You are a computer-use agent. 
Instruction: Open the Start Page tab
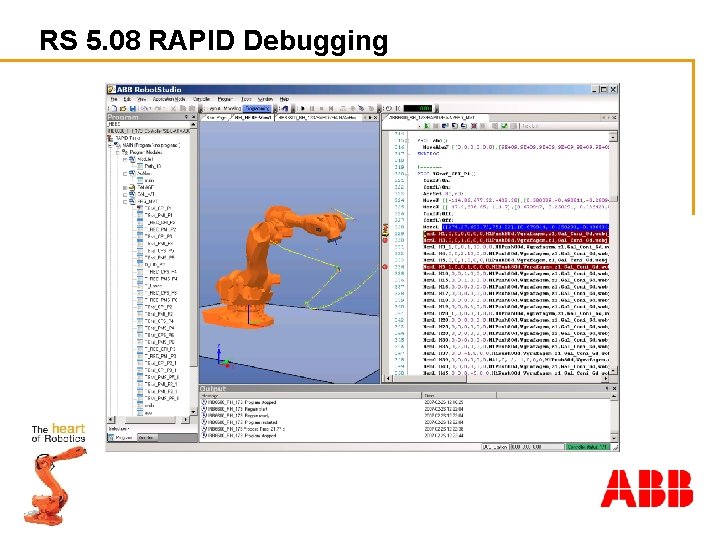pos(216,118)
